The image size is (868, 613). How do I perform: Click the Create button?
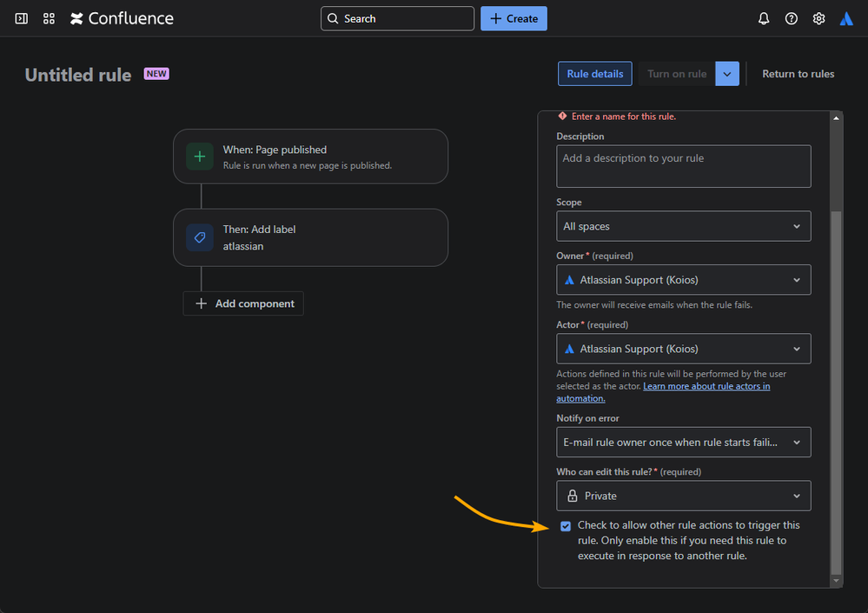pos(514,19)
